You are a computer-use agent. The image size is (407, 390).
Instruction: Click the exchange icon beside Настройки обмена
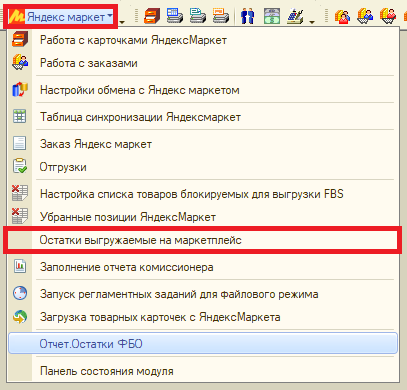click(x=20, y=90)
